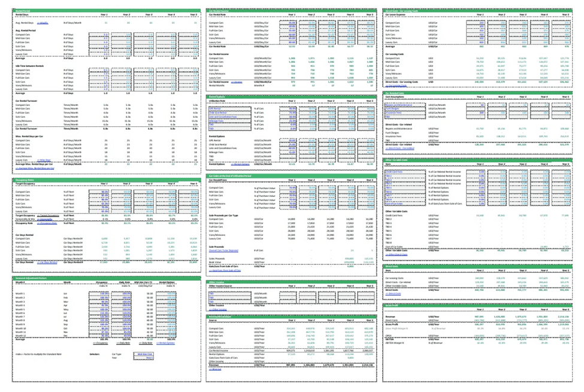The width and height of the screenshot is (584, 392).
Task: Edit the Fuel Charges cost name cell
Action: (x=405, y=109)
